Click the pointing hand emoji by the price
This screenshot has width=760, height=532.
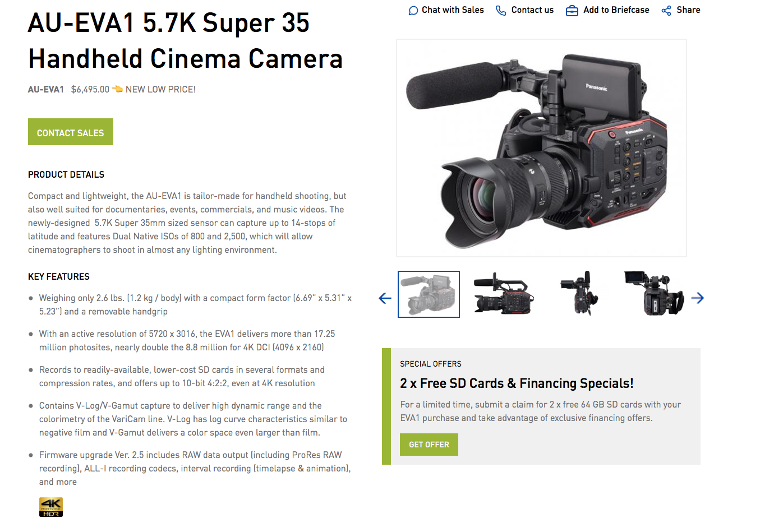pos(117,89)
